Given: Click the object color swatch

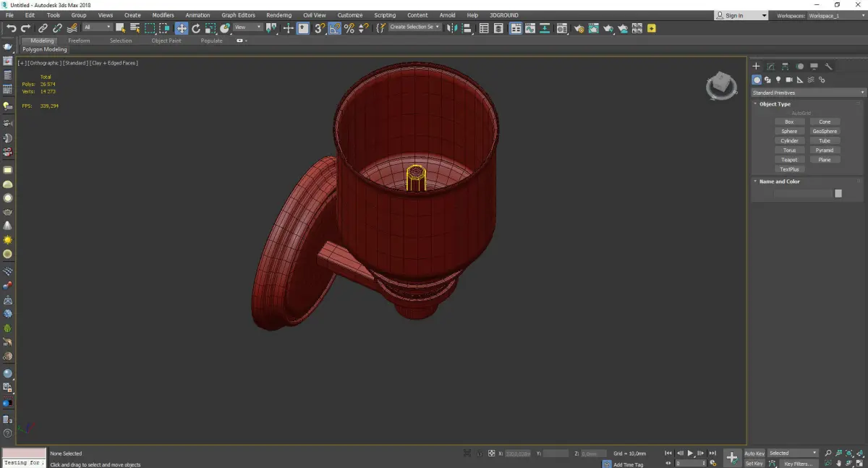Looking at the screenshot, I should tap(838, 194).
